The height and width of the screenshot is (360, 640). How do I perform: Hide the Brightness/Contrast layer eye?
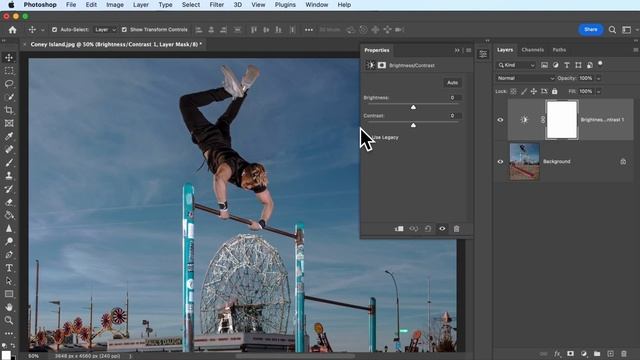[x=500, y=120]
